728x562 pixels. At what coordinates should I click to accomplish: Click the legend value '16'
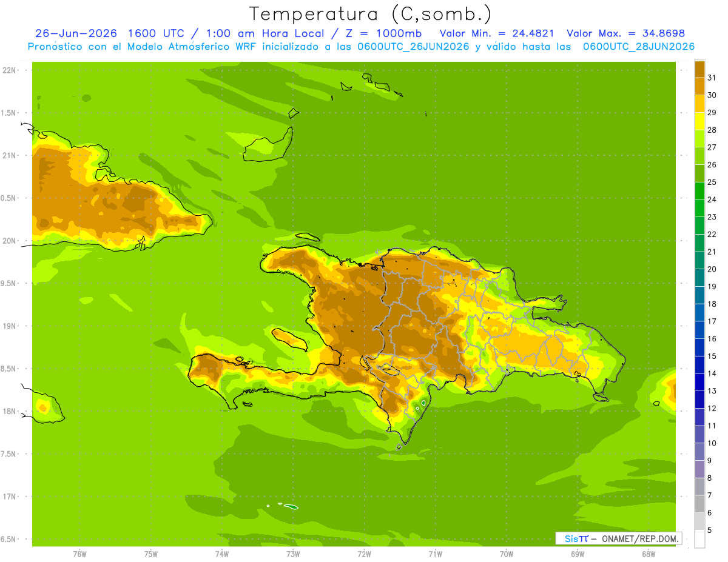(x=712, y=339)
